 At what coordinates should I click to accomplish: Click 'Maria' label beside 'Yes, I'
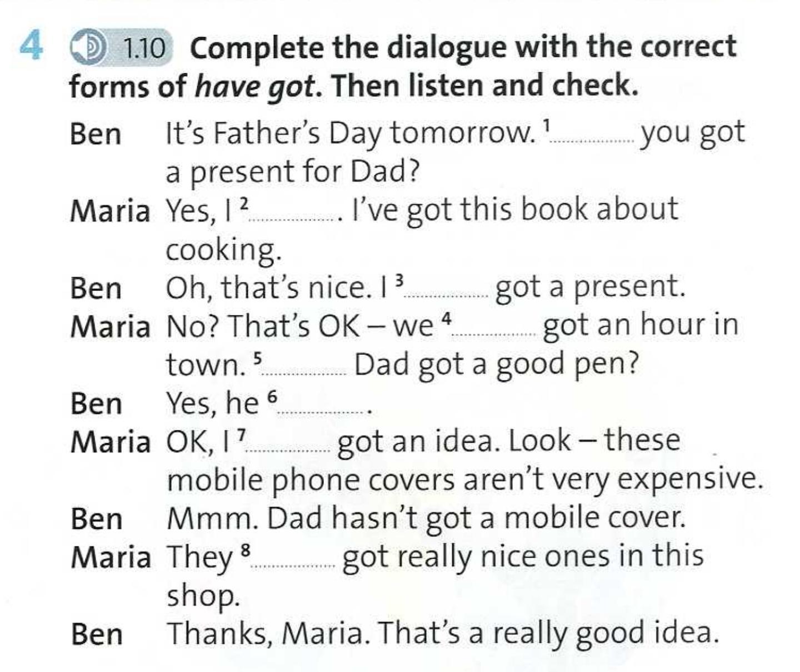coord(111,212)
